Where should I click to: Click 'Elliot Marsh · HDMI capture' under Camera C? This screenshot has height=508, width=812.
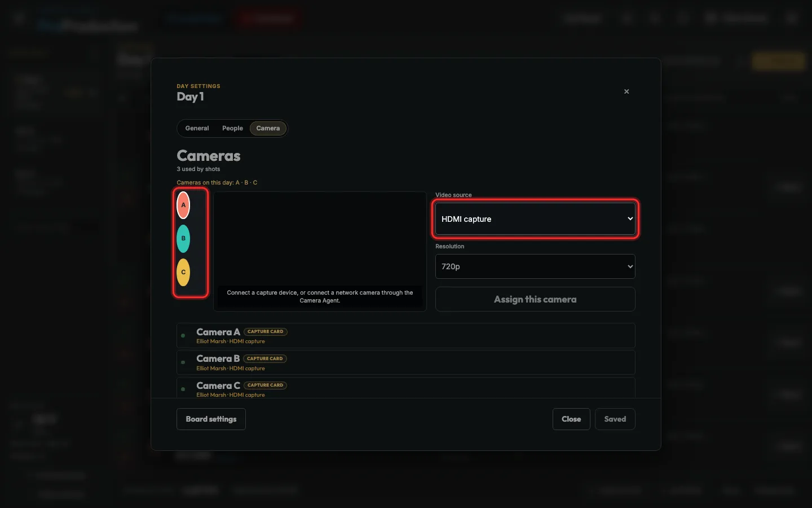click(x=231, y=395)
